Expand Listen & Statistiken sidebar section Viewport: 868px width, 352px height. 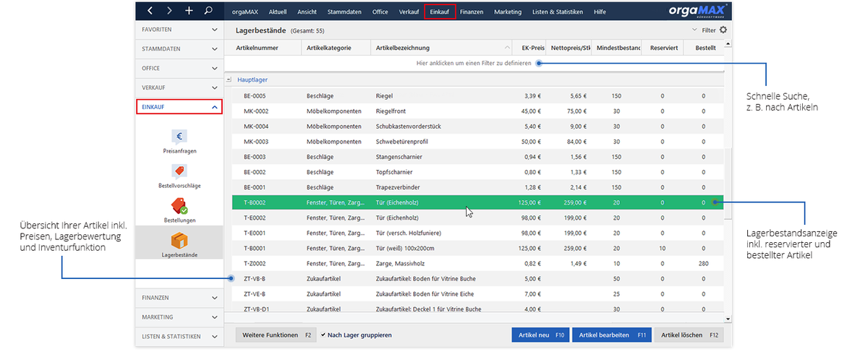click(179, 336)
